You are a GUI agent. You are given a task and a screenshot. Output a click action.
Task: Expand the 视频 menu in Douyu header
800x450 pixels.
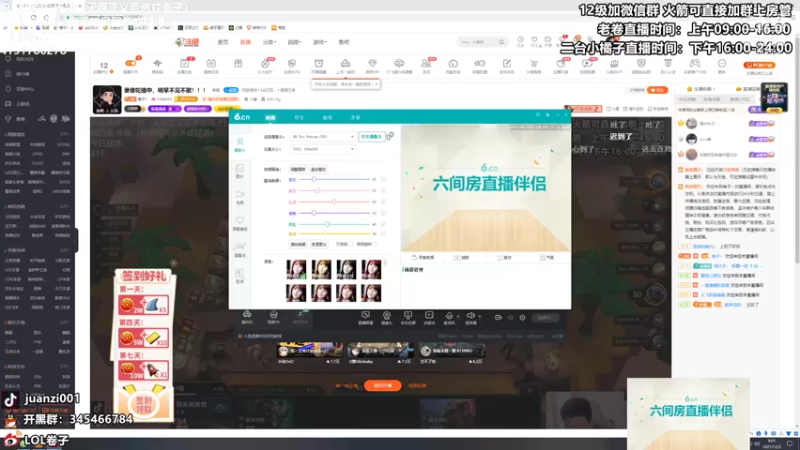pyautogui.click(x=294, y=42)
